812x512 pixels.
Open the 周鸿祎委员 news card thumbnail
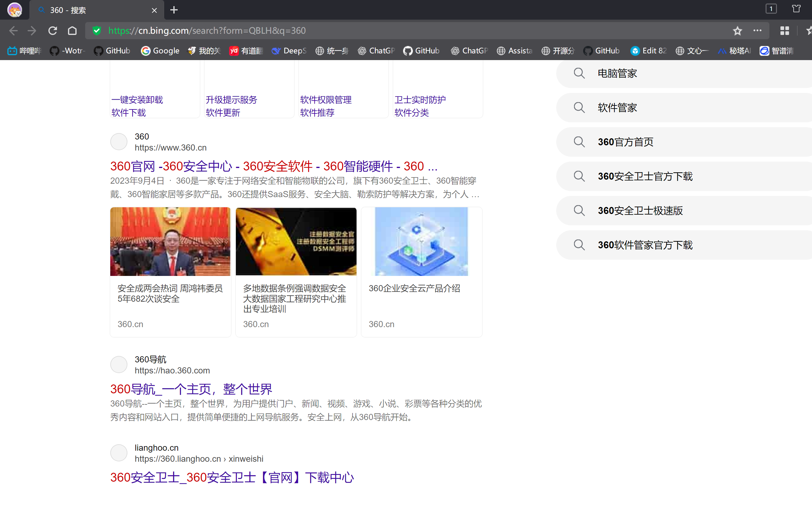(170, 242)
